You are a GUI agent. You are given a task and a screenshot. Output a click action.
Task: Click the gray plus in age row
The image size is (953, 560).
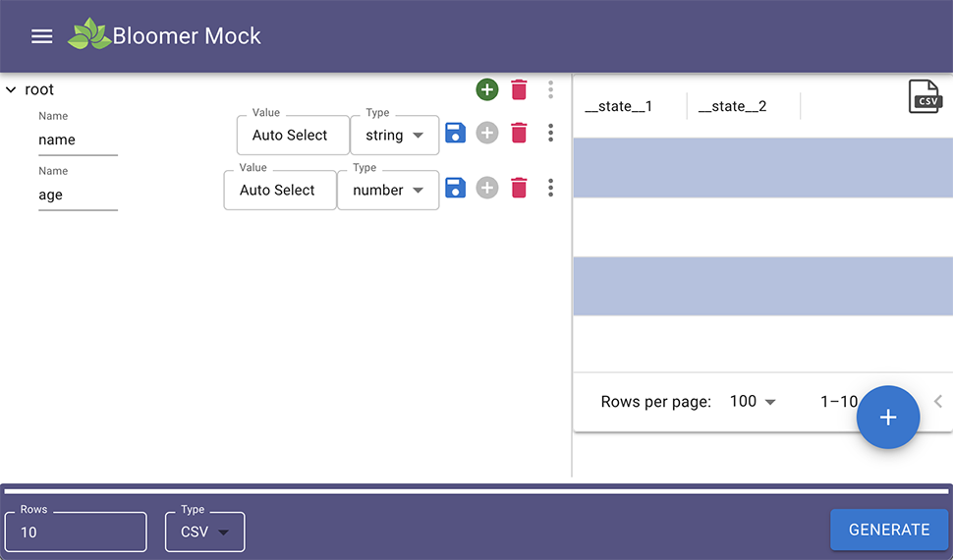[487, 188]
